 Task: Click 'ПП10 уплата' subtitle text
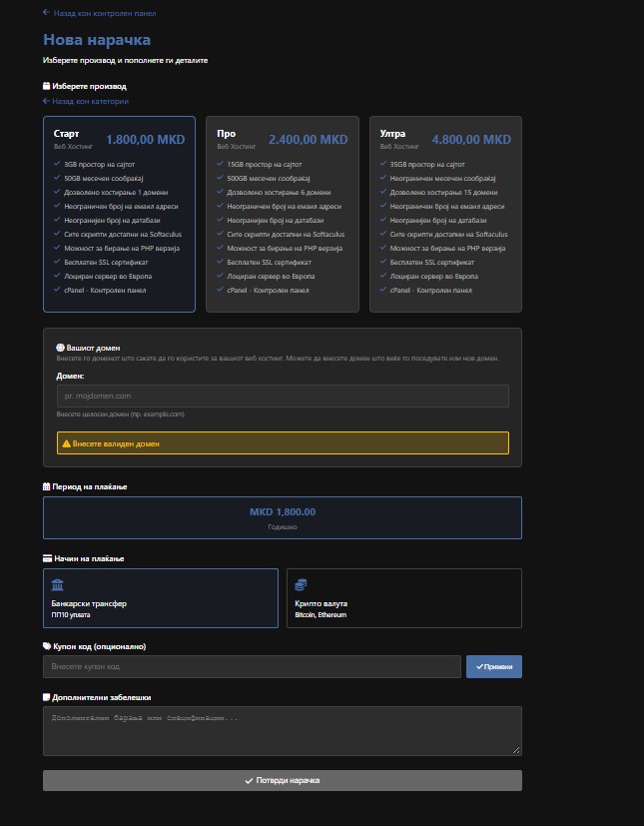[x=71, y=615]
